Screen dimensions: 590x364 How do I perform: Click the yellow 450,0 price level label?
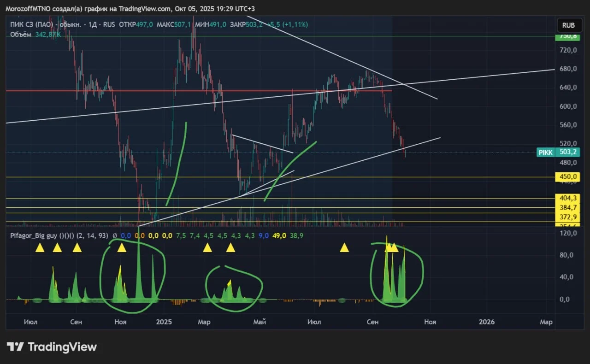click(x=567, y=177)
